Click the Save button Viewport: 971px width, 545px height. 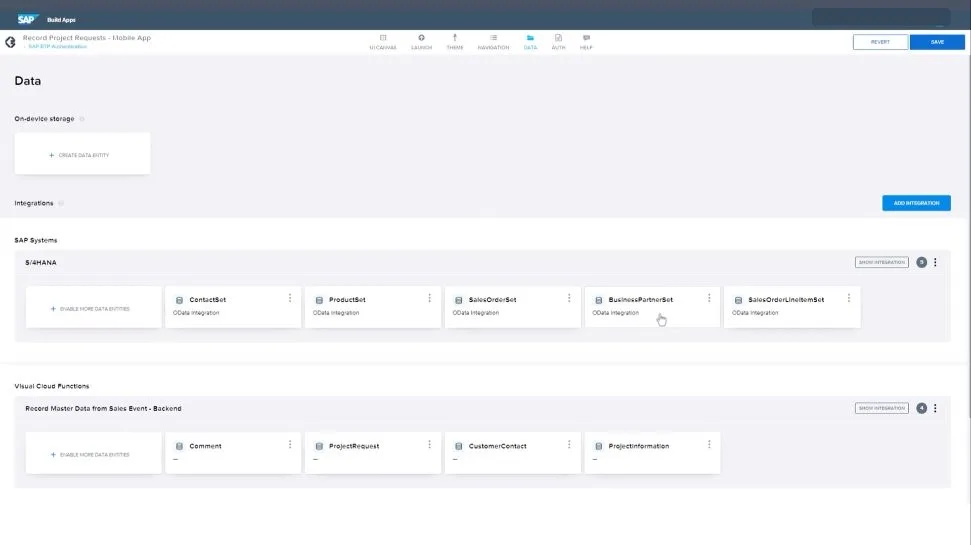pyautogui.click(x=937, y=42)
